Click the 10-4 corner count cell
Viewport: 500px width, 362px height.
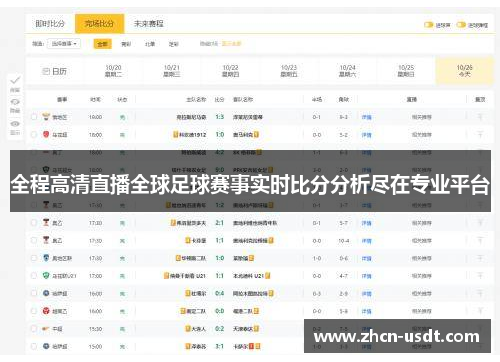pos(344,241)
